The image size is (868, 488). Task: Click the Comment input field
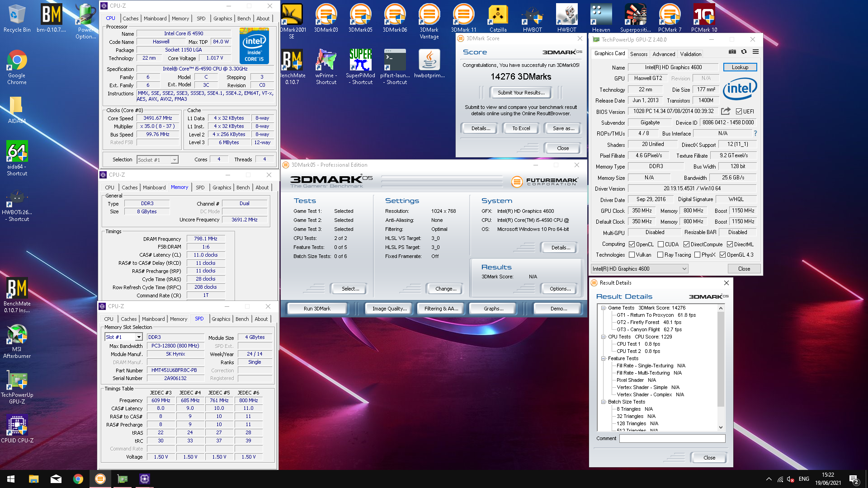point(672,438)
